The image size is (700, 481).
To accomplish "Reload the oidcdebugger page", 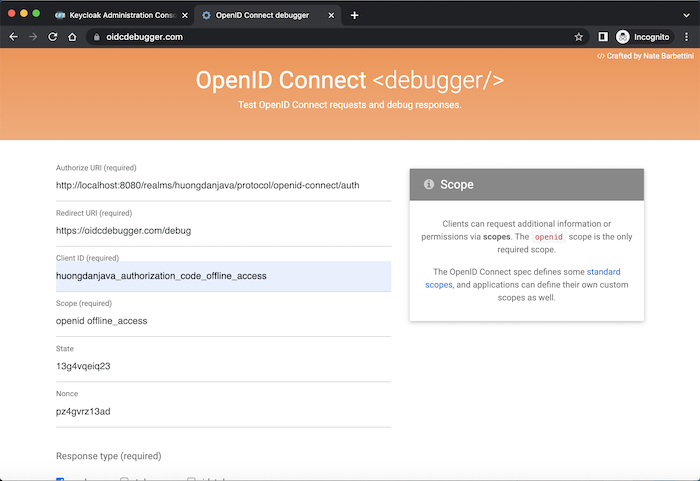I will pos(53,37).
